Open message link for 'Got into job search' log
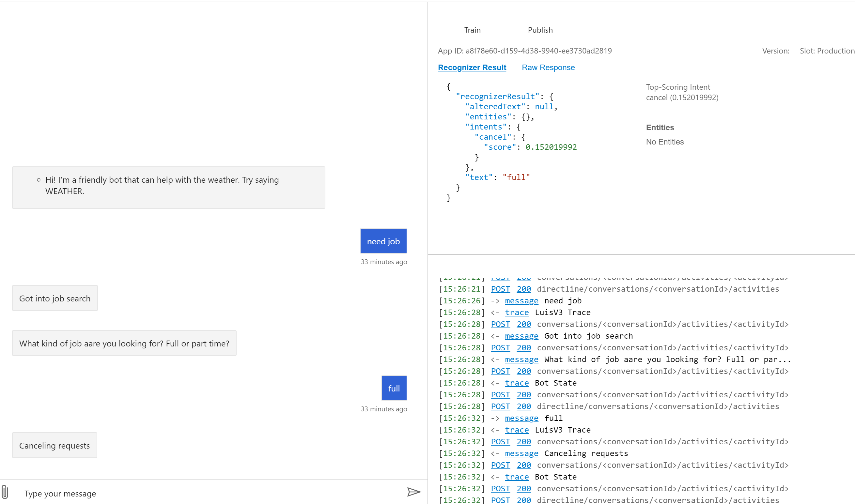Screen dimensions: 855x504 (x=521, y=336)
